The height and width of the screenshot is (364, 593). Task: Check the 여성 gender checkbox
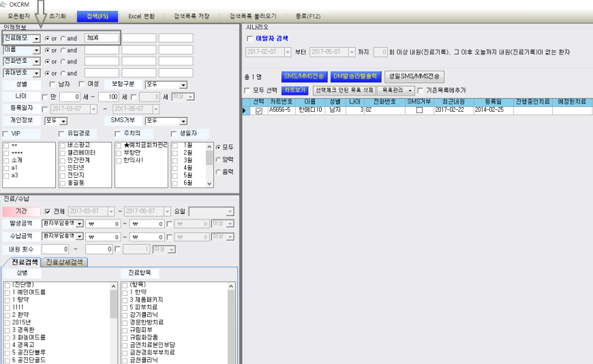[82, 84]
